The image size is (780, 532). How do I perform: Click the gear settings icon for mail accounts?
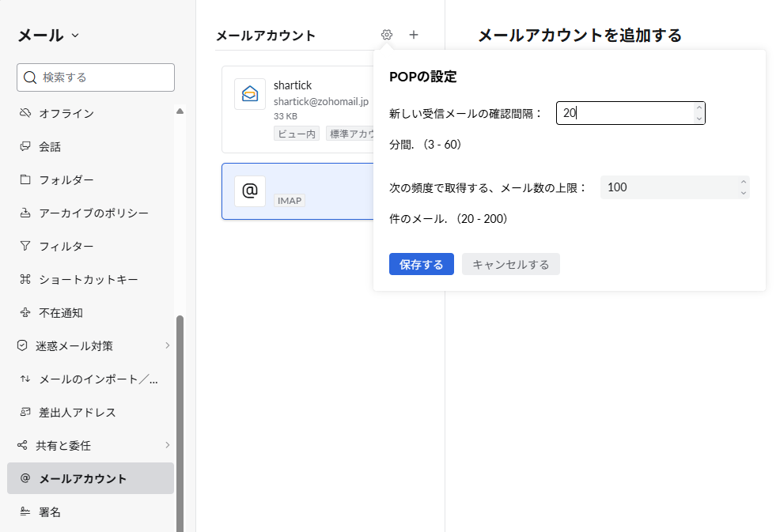pyautogui.click(x=386, y=35)
